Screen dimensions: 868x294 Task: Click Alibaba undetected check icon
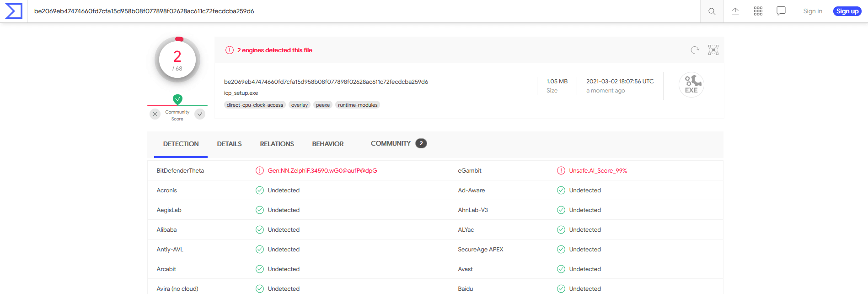pyautogui.click(x=260, y=229)
